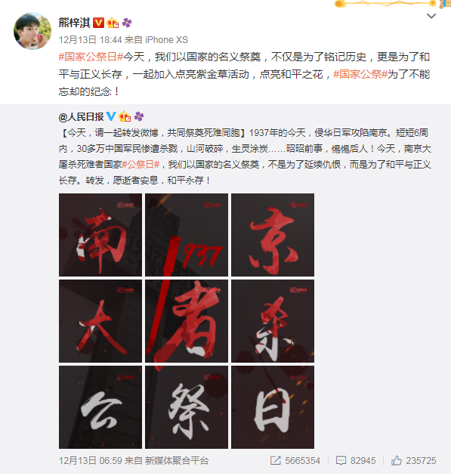Open the @人民日报 account link
This screenshot has height=476, width=451.
click(82, 116)
